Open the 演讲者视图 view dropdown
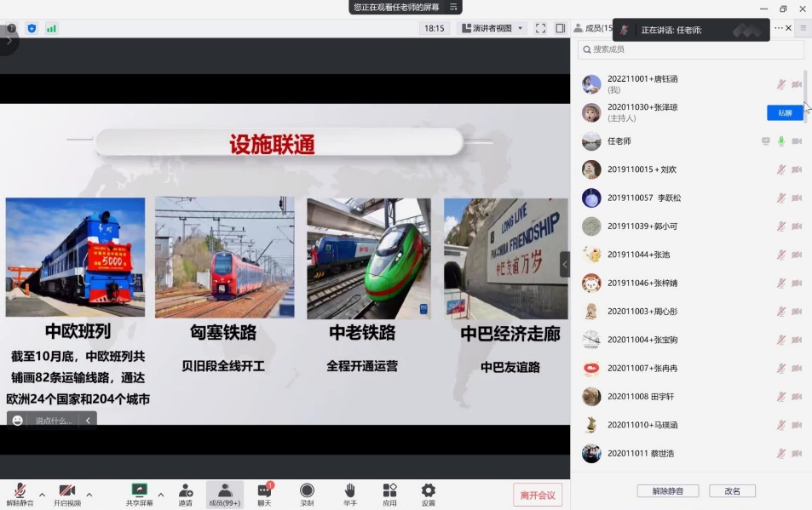Image resolution: width=812 pixels, height=510 pixels. (493, 28)
